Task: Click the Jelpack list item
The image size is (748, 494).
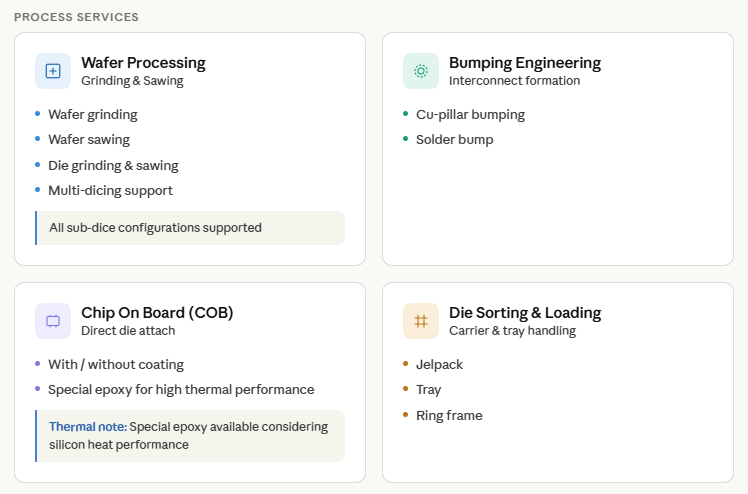Action: point(440,364)
